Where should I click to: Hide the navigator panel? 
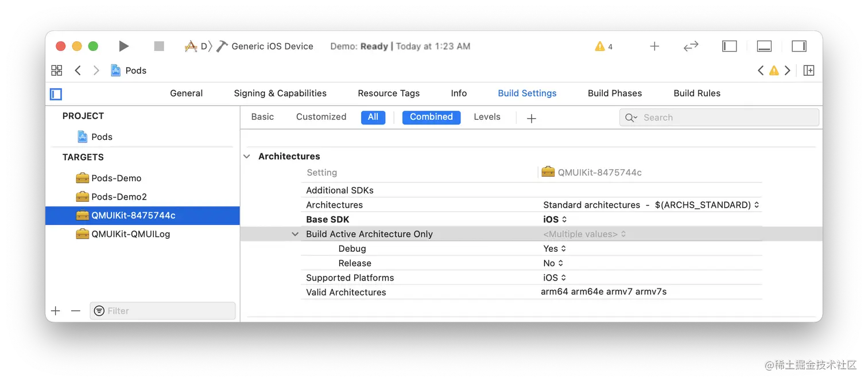(x=729, y=46)
